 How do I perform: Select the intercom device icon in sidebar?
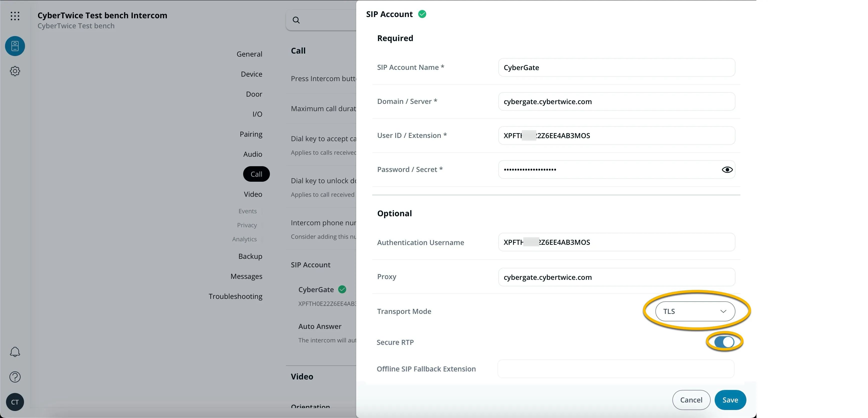pos(15,46)
